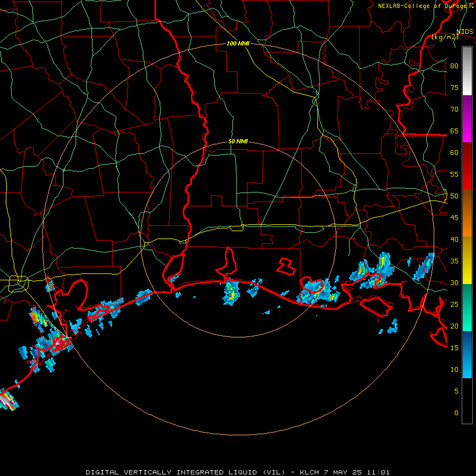
Task: Click the 80 value on the VIL scale
Action: [454, 66]
